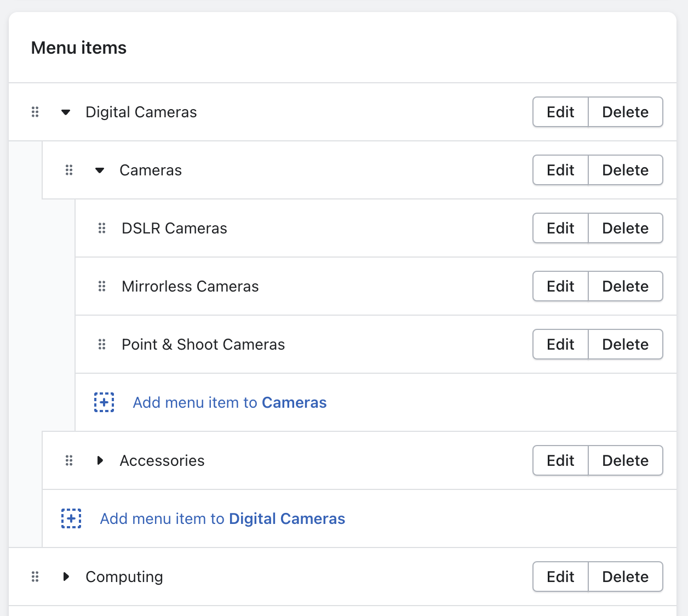Click the drag handle for DSLR Cameras
The image size is (688, 616).
pos(101,228)
